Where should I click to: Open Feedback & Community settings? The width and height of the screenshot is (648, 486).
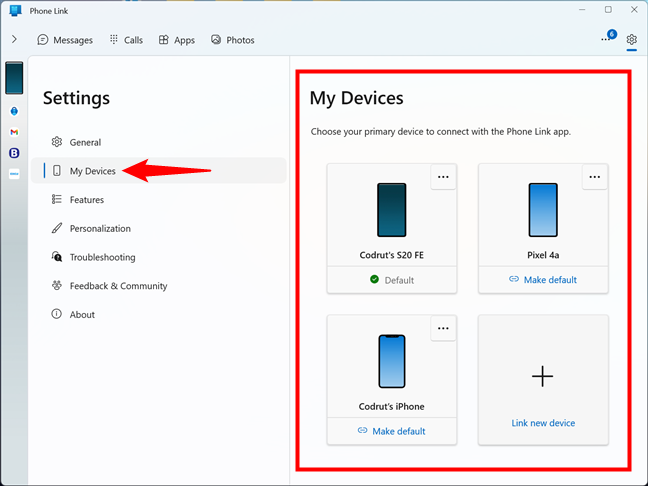tap(159, 286)
